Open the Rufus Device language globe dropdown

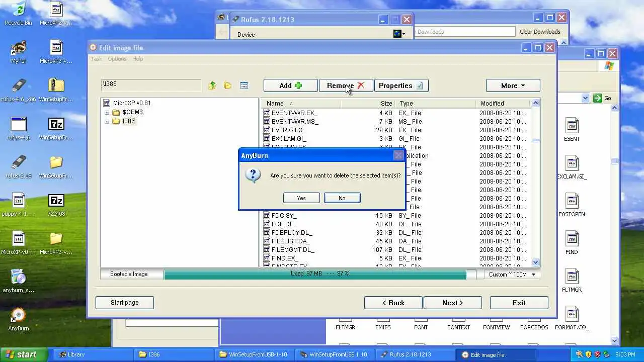[399, 34]
